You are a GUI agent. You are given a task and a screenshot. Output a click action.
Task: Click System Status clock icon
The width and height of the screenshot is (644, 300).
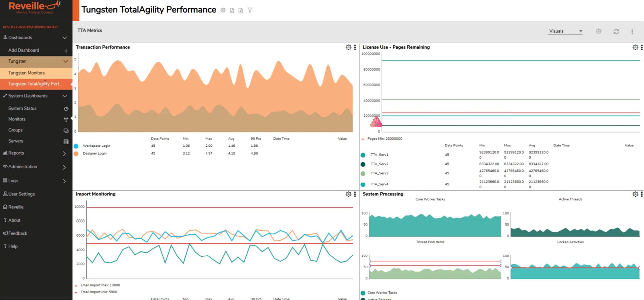tap(66, 108)
